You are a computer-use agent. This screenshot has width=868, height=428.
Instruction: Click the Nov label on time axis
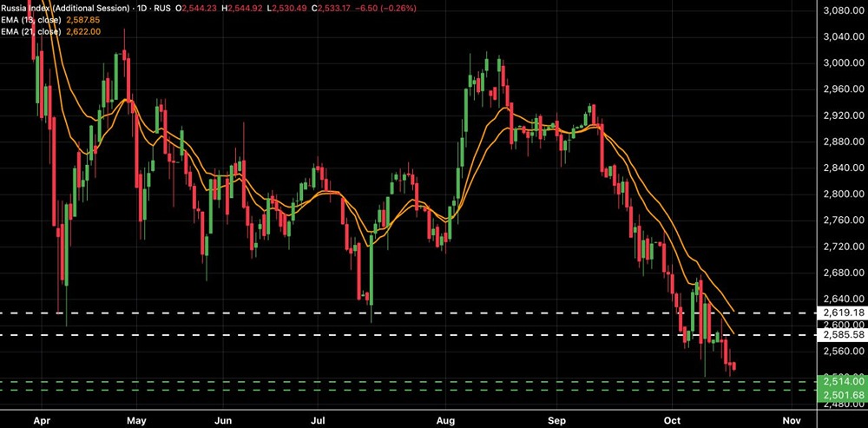click(792, 421)
